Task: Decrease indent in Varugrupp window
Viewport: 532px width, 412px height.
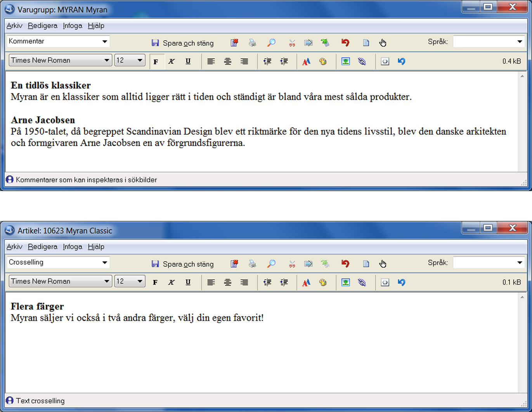Action: point(267,61)
